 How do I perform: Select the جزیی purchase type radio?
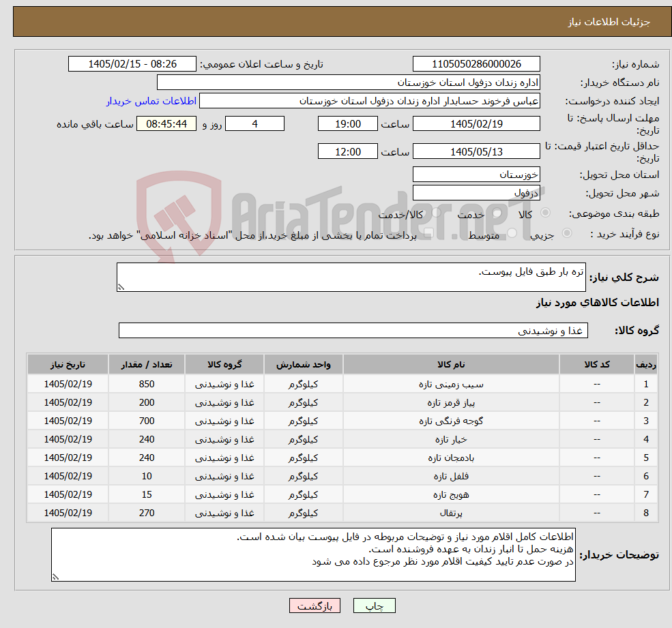pyautogui.click(x=567, y=233)
